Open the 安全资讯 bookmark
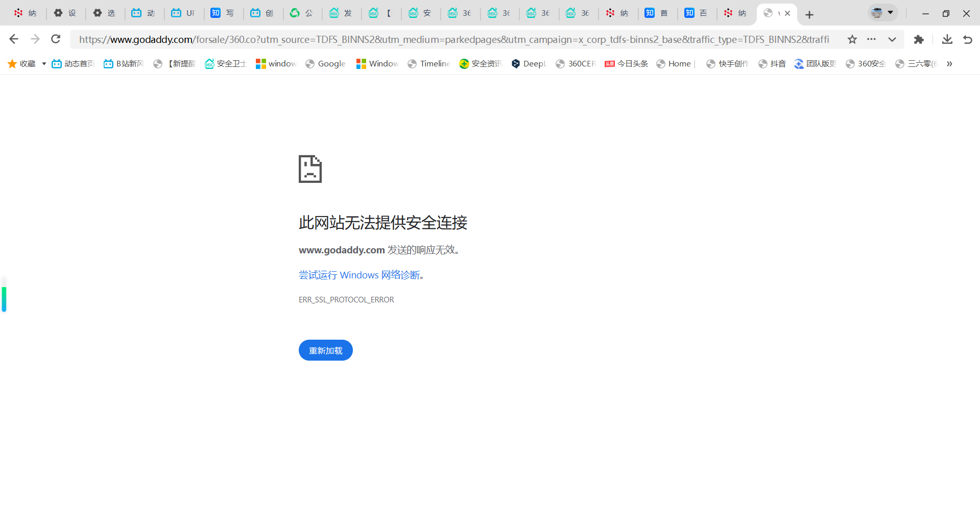980x520 pixels. tap(481, 64)
